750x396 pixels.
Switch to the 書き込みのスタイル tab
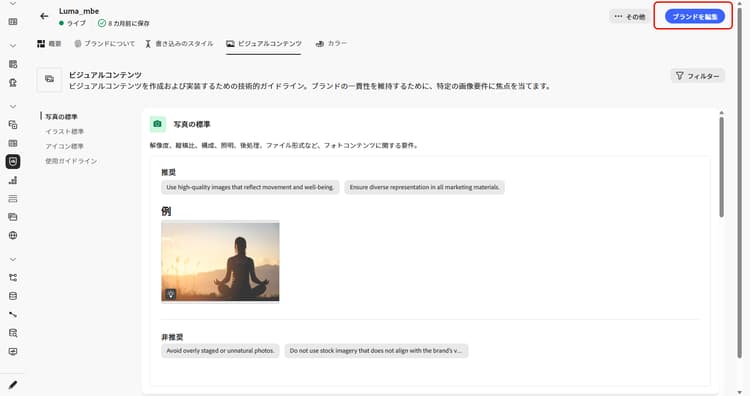(179, 44)
